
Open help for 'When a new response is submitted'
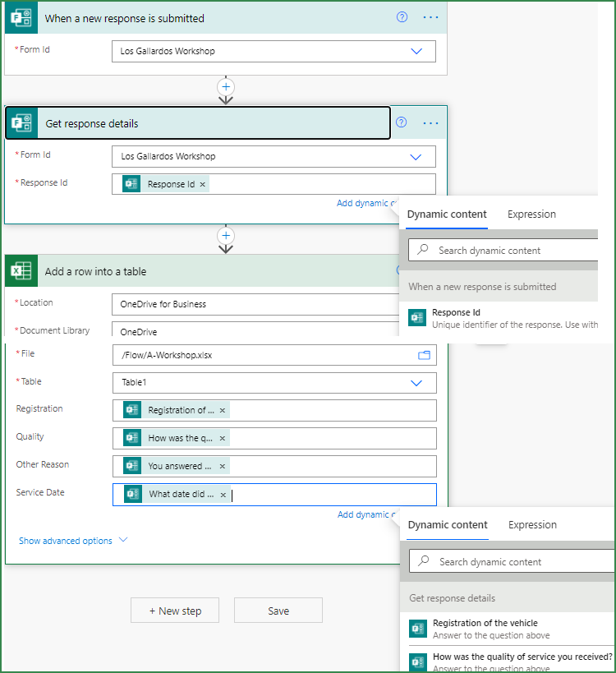(x=402, y=17)
